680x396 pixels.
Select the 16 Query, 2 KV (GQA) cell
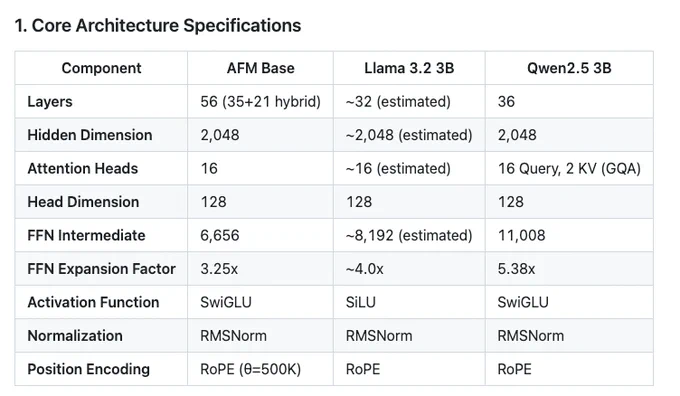click(569, 168)
